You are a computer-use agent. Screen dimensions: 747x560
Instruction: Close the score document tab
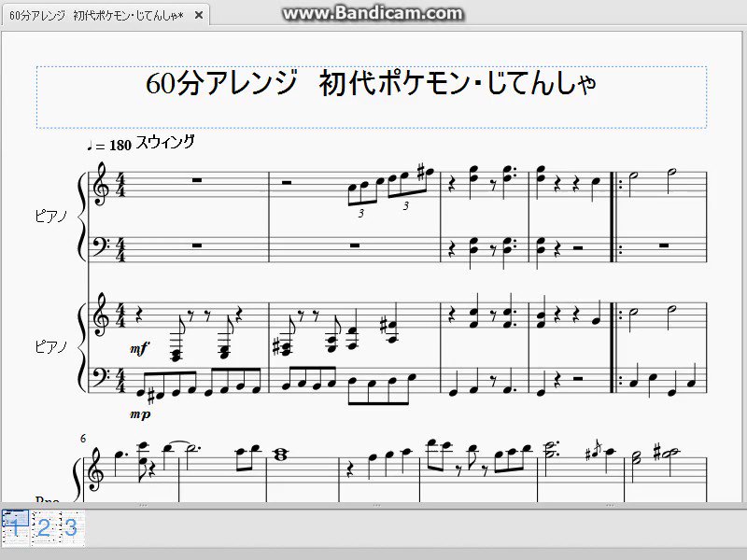199,15
